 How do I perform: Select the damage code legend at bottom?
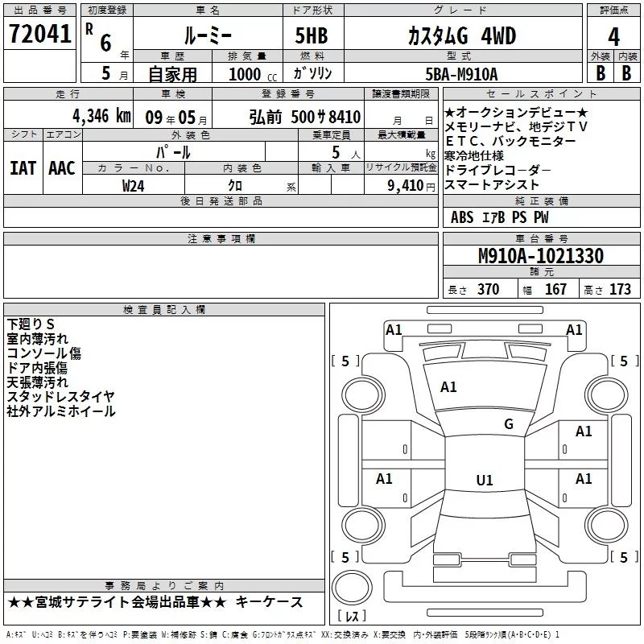pos(283,634)
